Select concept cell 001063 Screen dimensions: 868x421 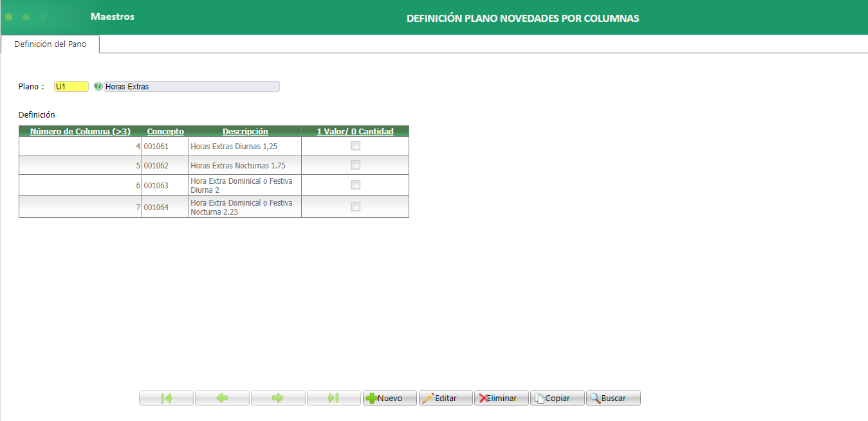[165, 185]
